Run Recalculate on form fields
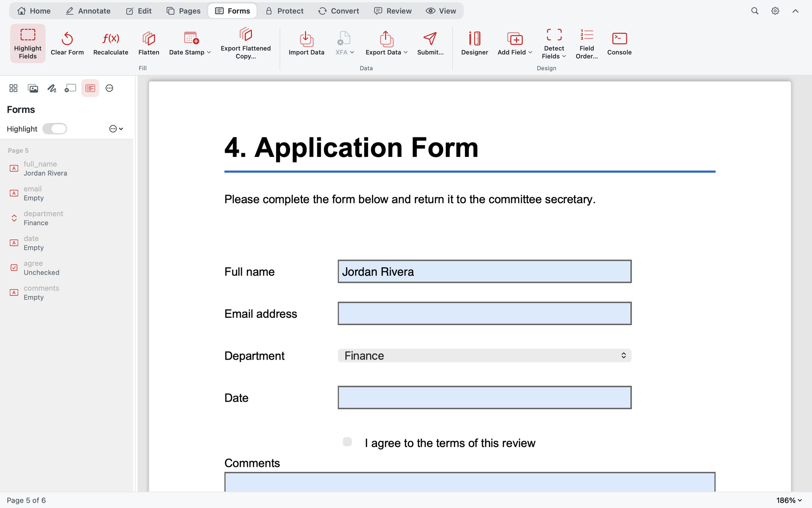This screenshot has width=812, height=508. [x=110, y=43]
